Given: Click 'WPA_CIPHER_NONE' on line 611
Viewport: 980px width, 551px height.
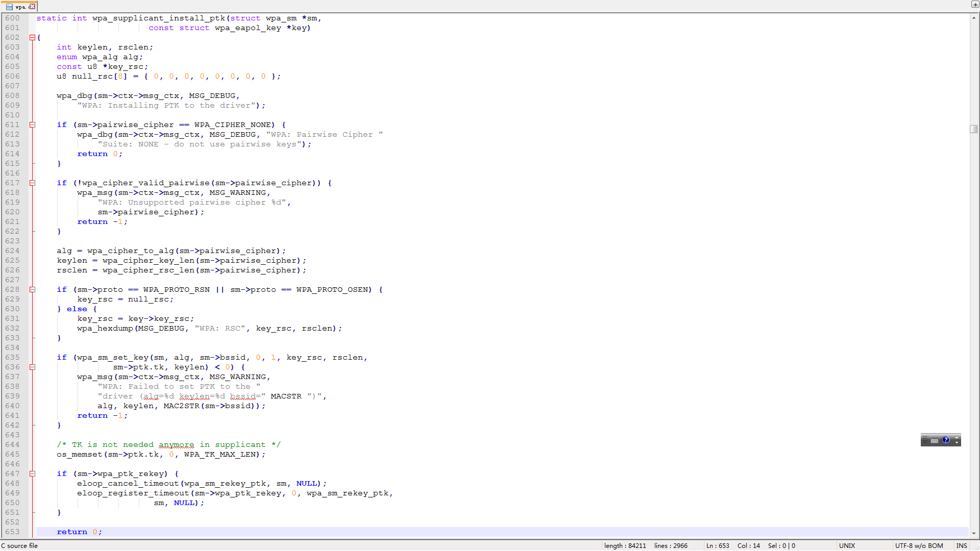Looking at the screenshot, I should pyautogui.click(x=232, y=125).
